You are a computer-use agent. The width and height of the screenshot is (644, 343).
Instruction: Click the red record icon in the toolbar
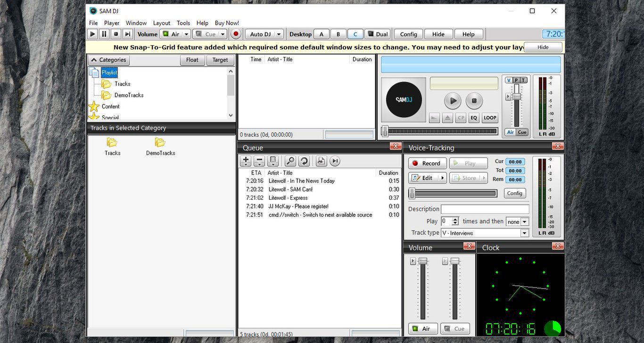coord(236,34)
